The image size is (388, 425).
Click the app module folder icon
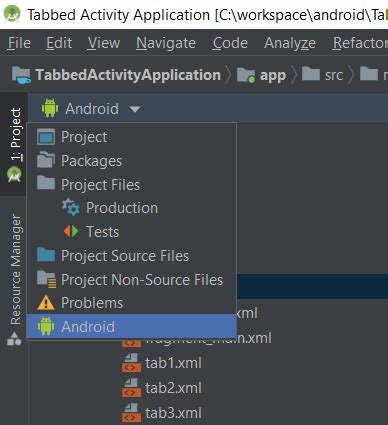point(246,75)
